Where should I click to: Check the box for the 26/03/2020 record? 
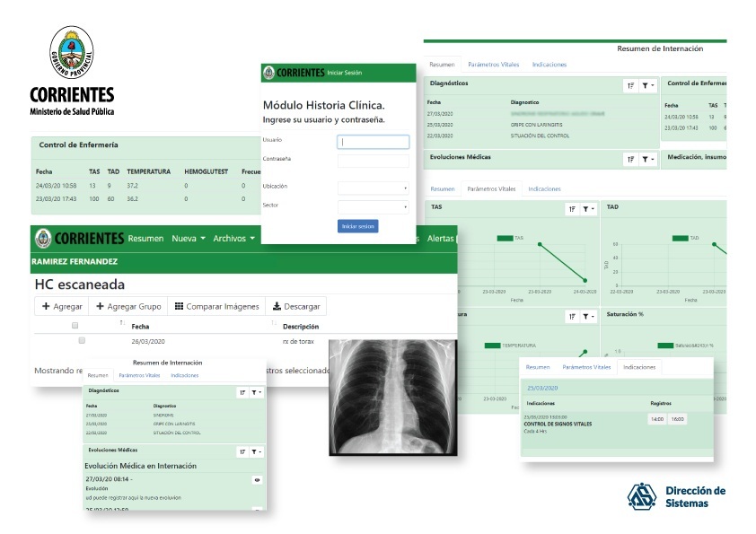click(x=82, y=341)
